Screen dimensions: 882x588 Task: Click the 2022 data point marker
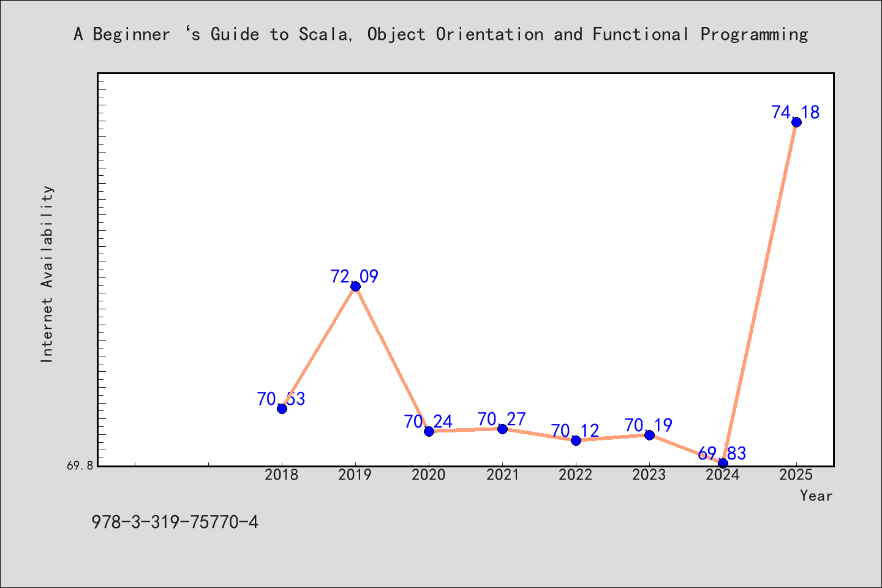[x=576, y=440]
